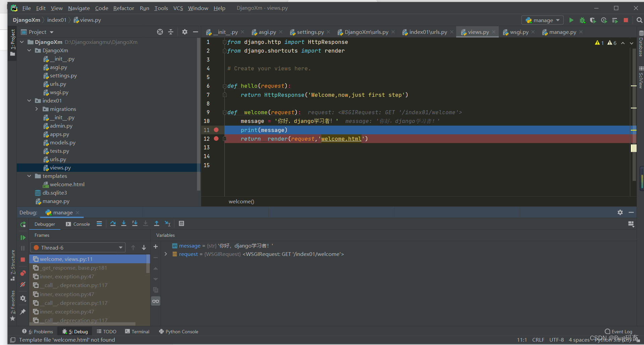Image resolution: width=644 pixels, height=345 pixels.
Task: Close the views.py tab
Action: 494,32
